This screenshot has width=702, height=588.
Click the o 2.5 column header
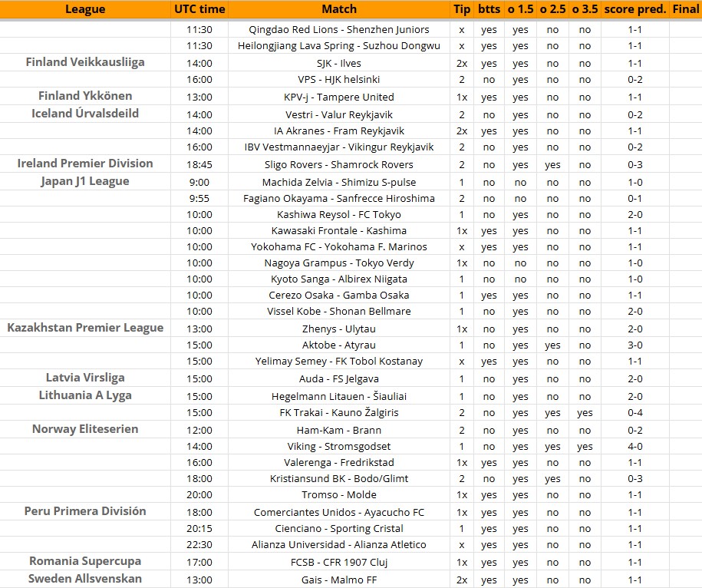pyautogui.click(x=552, y=9)
